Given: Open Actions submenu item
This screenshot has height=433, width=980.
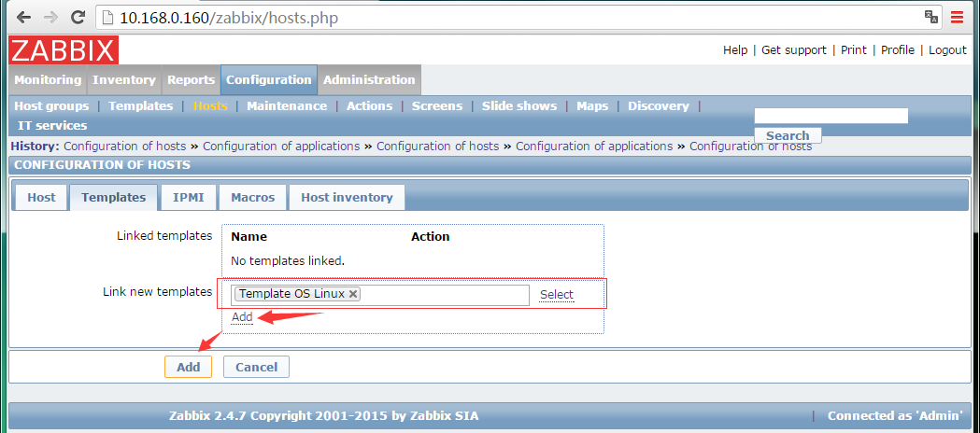Looking at the screenshot, I should tap(369, 106).
